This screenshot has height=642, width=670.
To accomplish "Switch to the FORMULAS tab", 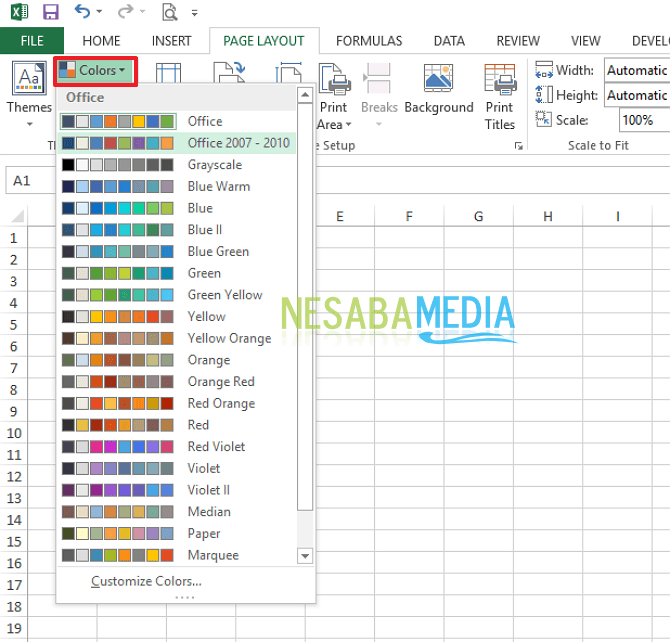I will 369,41.
